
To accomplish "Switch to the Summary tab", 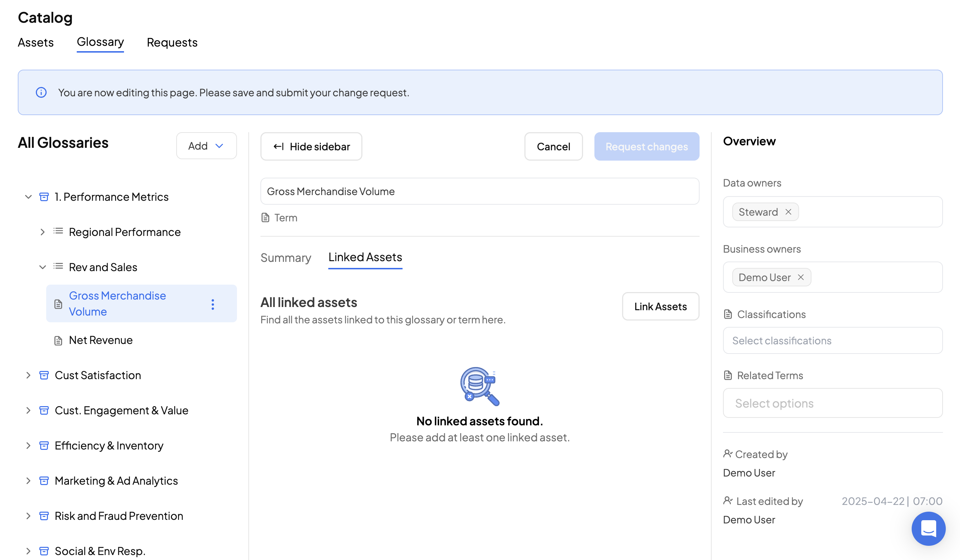I will [x=286, y=258].
